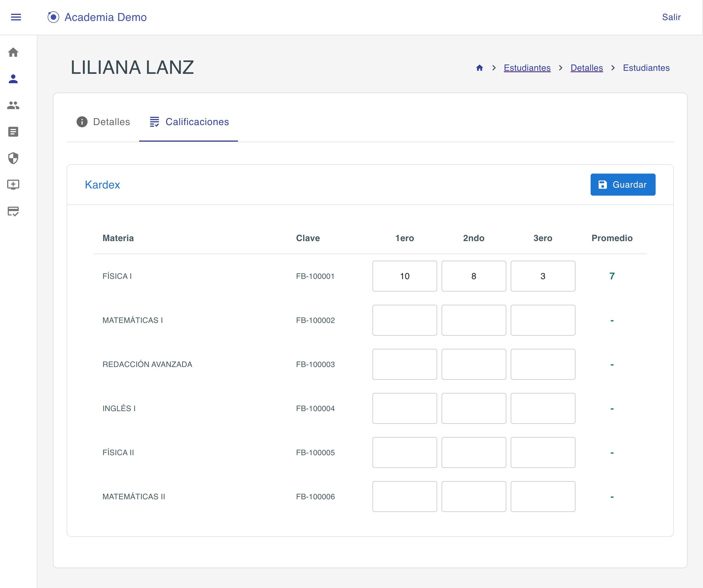Open the single person sidebar icon
The width and height of the screenshot is (703, 588).
click(13, 79)
